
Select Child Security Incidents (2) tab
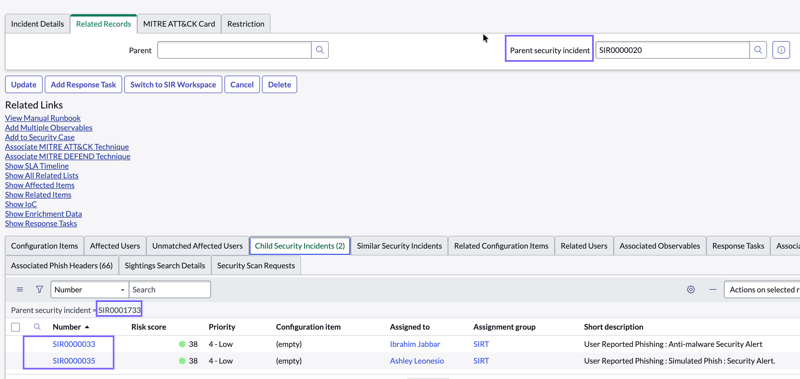pyautogui.click(x=300, y=246)
